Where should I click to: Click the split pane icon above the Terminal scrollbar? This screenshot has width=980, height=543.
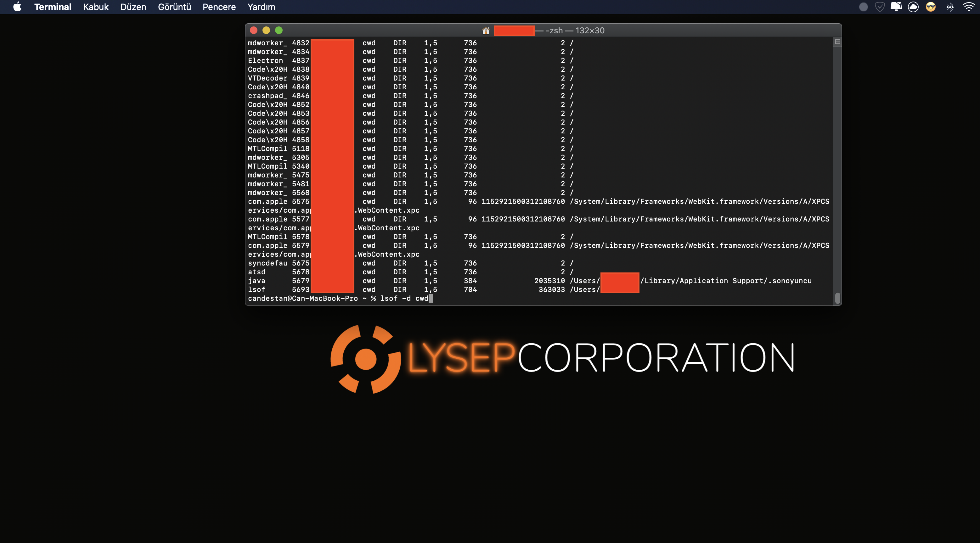pyautogui.click(x=837, y=42)
